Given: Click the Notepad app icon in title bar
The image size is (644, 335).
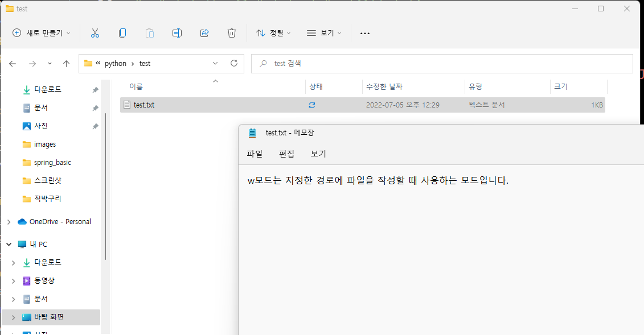Looking at the screenshot, I should 252,133.
